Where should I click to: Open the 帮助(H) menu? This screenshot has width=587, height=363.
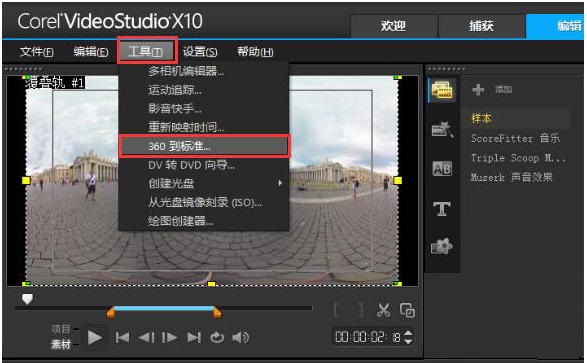point(255,51)
